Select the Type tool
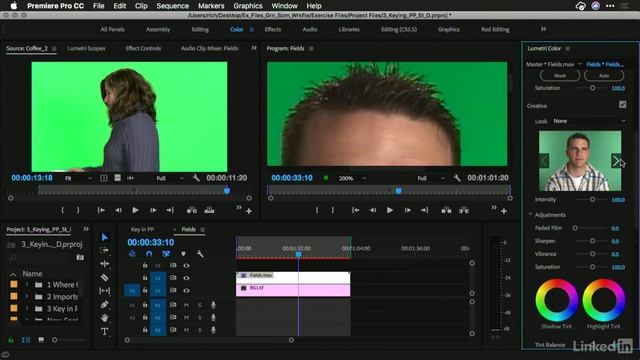The width and height of the screenshot is (640, 360). (104, 331)
